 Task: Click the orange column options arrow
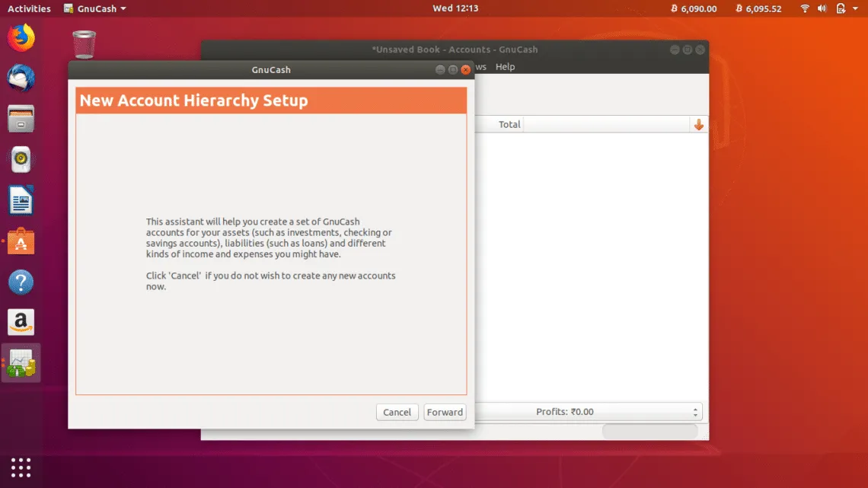tap(699, 125)
